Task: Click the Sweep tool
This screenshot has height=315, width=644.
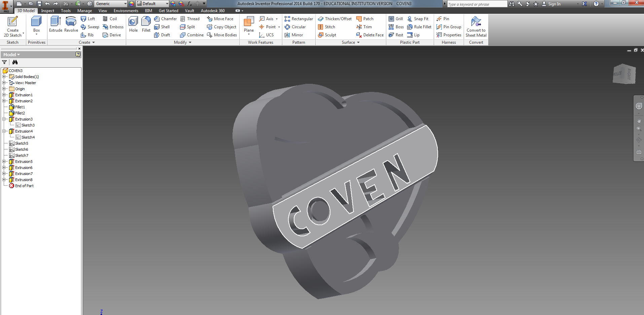Action: [x=90, y=27]
